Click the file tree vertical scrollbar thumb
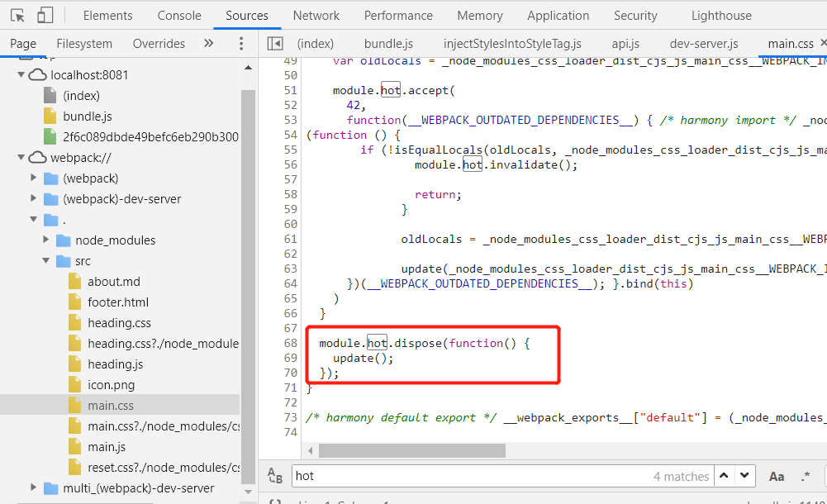This screenshot has width=827, height=504. [248, 286]
